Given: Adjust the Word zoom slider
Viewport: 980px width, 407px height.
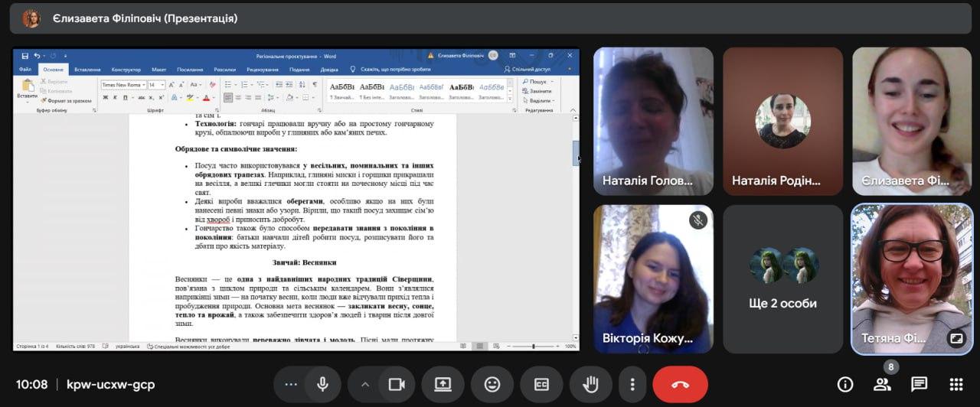Looking at the screenshot, I should [x=534, y=347].
